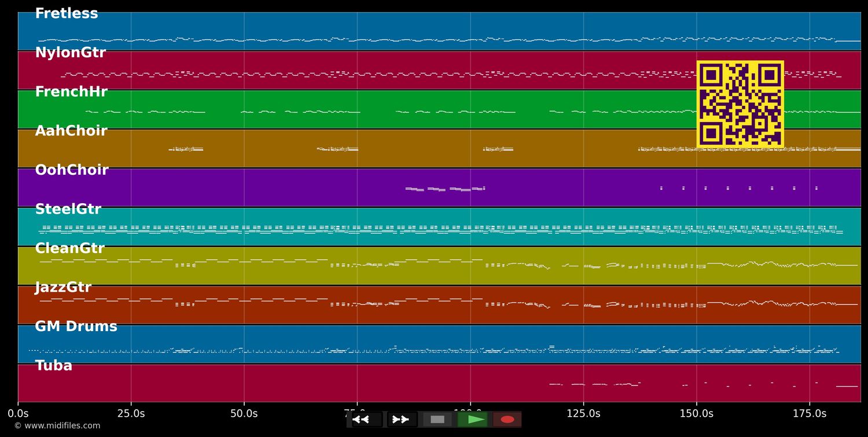Image resolution: width=868 pixels, height=437 pixels.
Task: Click the Fast-forward control
Action: 401,420
